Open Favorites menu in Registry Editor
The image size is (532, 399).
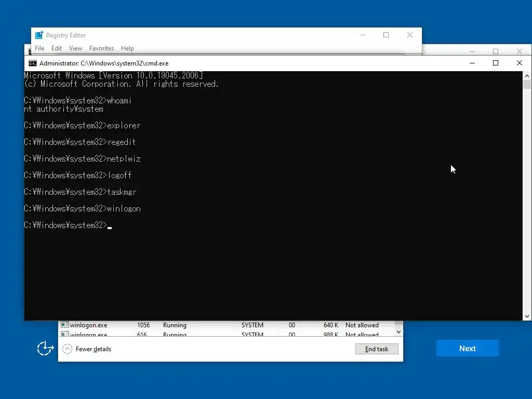click(101, 48)
